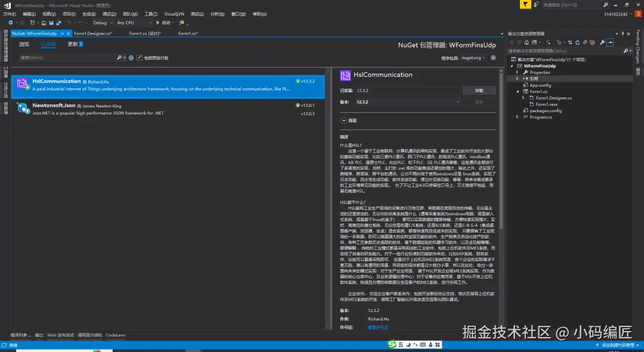The width and height of the screenshot is (644, 352).
Task: Click the feedback icon beside quick launch
Action: pyautogui.click(x=536, y=5)
